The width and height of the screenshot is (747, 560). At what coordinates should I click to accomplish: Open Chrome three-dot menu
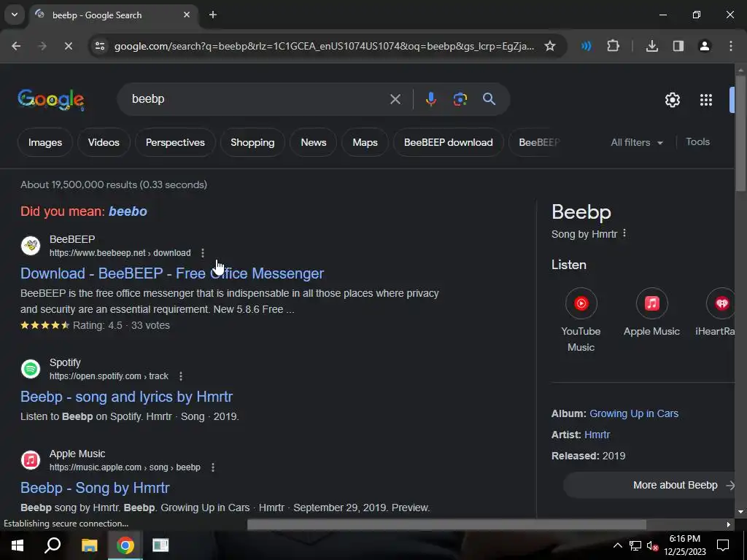pyautogui.click(x=730, y=46)
